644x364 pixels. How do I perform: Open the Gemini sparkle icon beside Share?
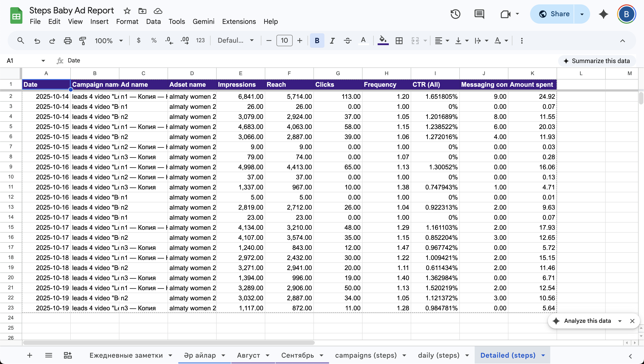coord(603,14)
